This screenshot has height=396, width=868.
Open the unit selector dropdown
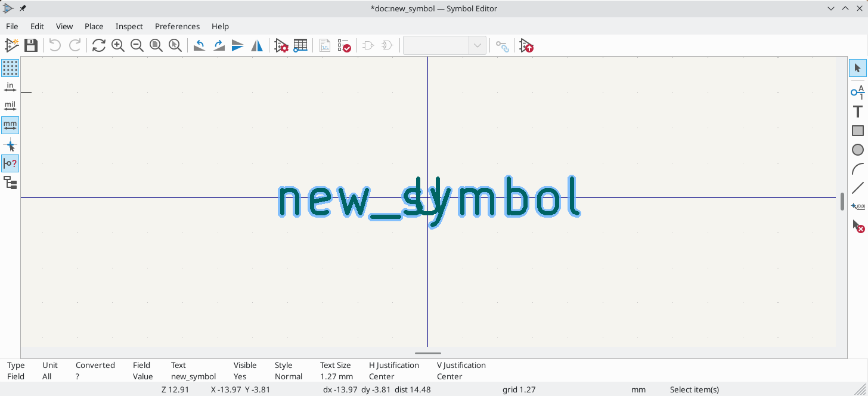476,45
